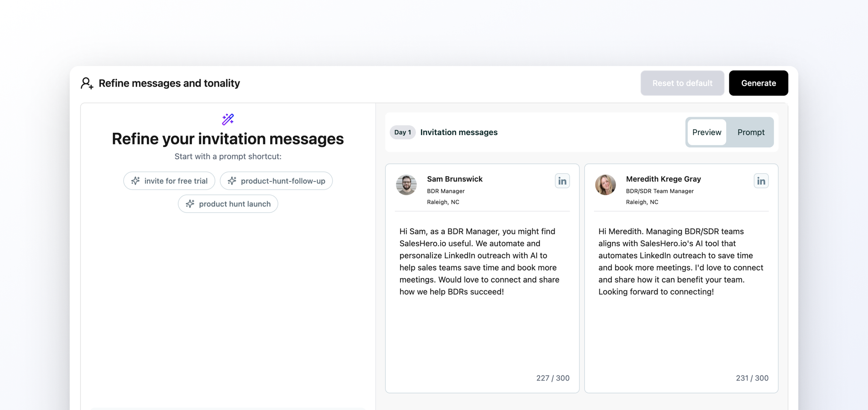Click Reset to default

pos(682,83)
